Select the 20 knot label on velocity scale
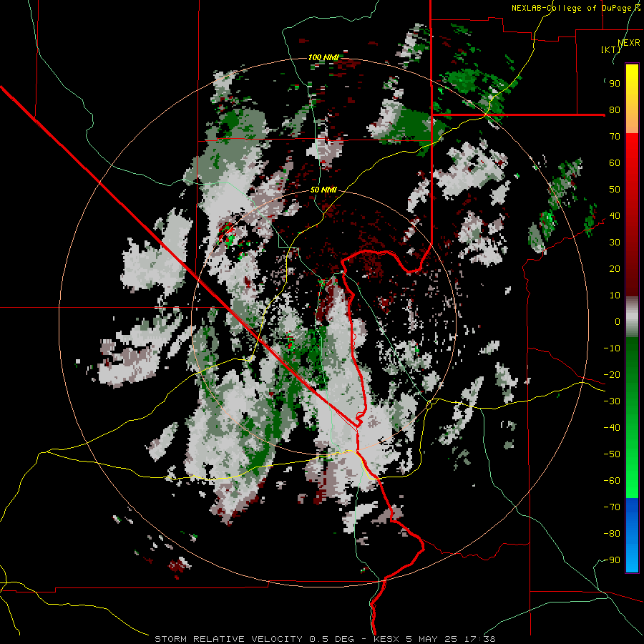Image resolution: width=644 pixels, height=644 pixels. pyautogui.click(x=615, y=268)
